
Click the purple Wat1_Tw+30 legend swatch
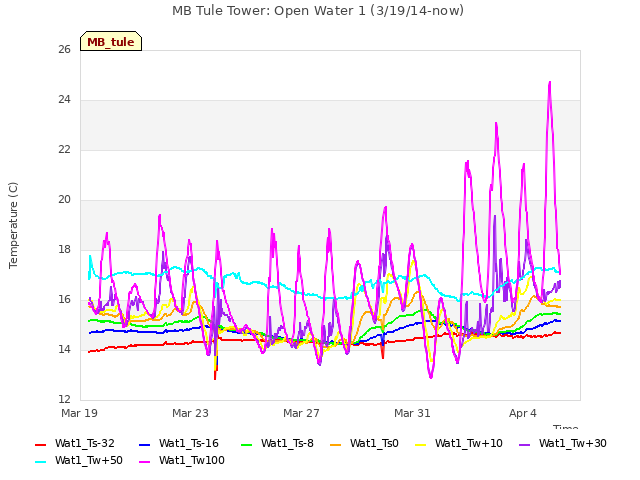coord(524,444)
